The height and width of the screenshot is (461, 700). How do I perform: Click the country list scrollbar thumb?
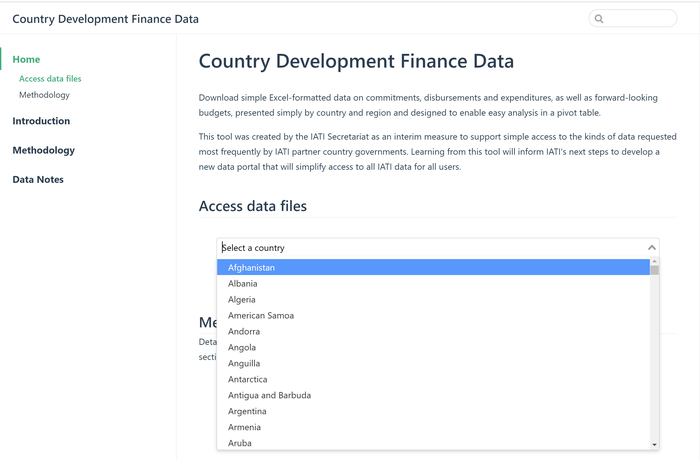tap(654, 270)
